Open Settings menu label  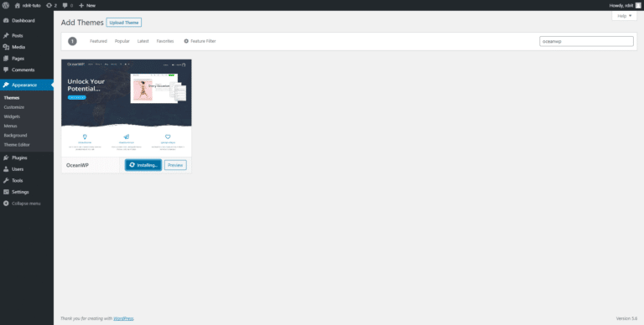[20, 192]
